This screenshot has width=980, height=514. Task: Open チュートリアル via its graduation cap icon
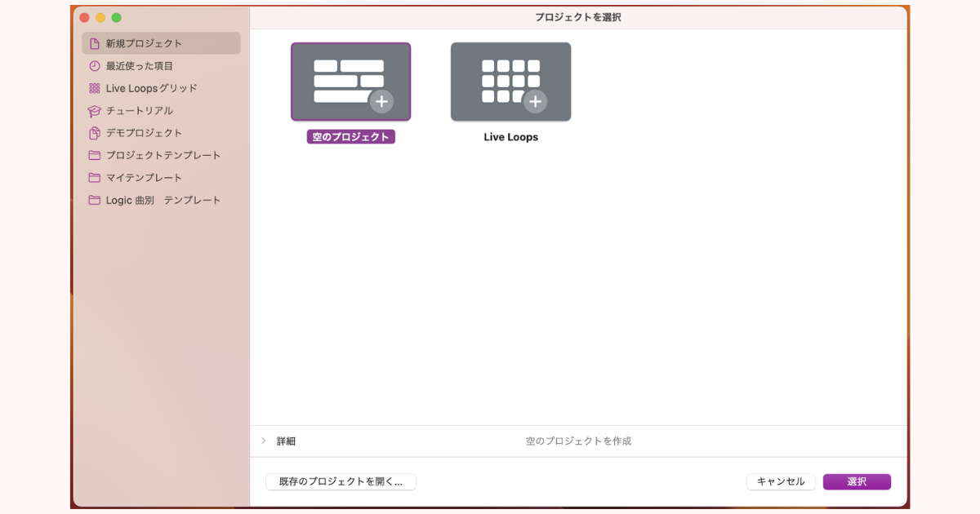[x=95, y=111]
